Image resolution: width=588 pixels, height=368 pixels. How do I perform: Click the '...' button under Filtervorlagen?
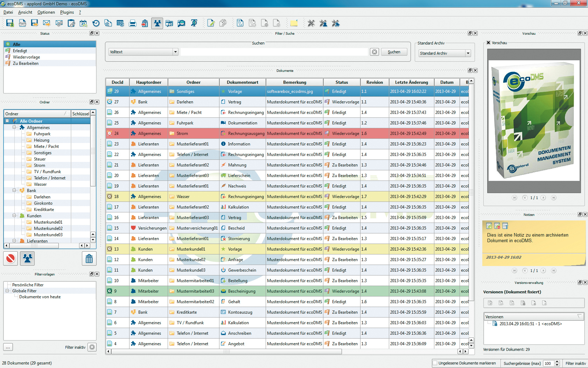tap(8, 347)
